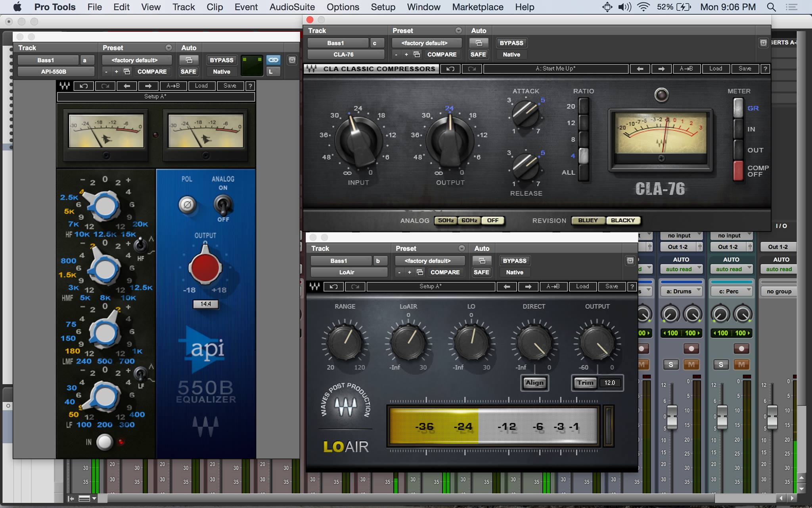
Task: Open the Setup menu
Action: (x=383, y=7)
